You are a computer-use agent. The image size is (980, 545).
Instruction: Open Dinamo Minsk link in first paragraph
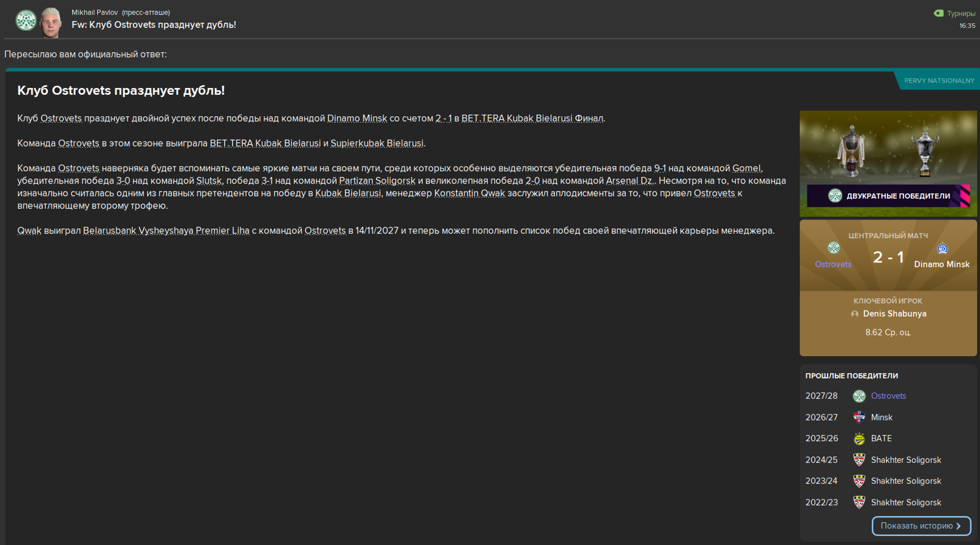click(x=357, y=118)
